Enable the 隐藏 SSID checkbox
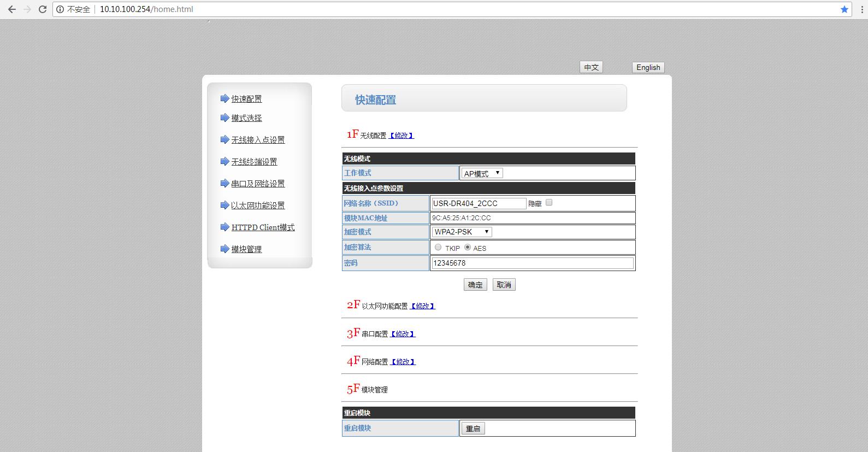The width and height of the screenshot is (868, 452). tap(549, 202)
